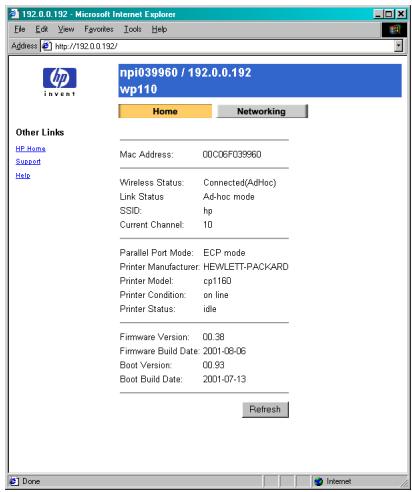Click the Boot Version value 00.93
The width and height of the screenshot is (412, 492).
tap(213, 365)
